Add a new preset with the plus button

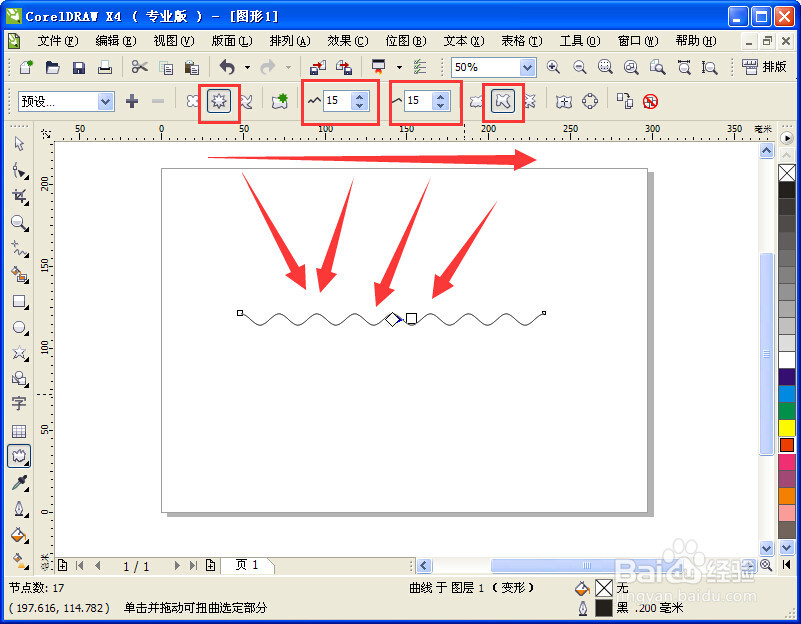tap(131, 101)
